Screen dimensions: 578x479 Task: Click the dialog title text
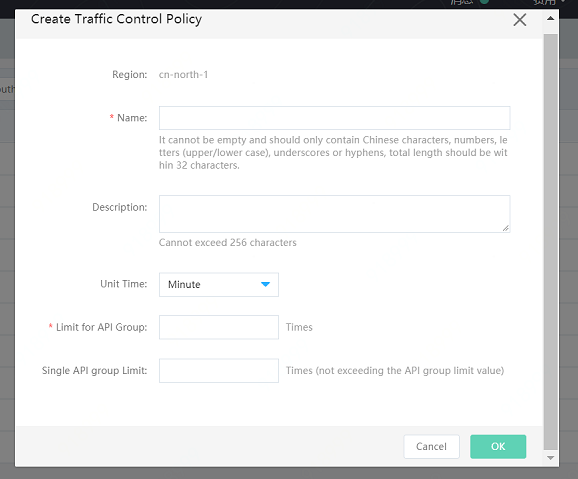pos(116,19)
